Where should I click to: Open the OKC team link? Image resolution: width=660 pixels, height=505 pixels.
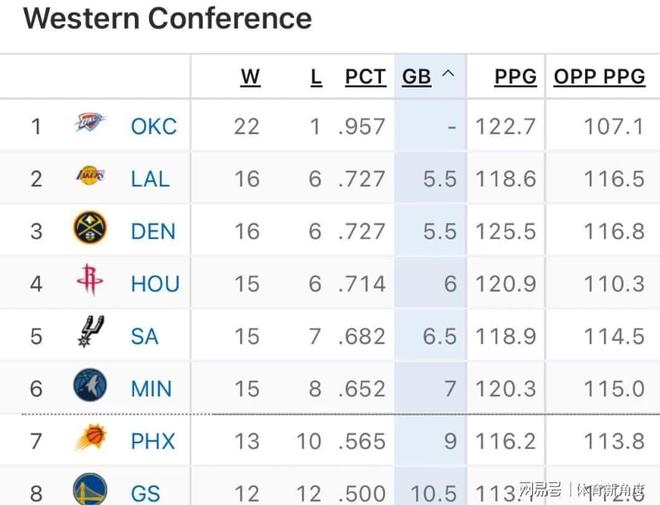pos(153,126)
